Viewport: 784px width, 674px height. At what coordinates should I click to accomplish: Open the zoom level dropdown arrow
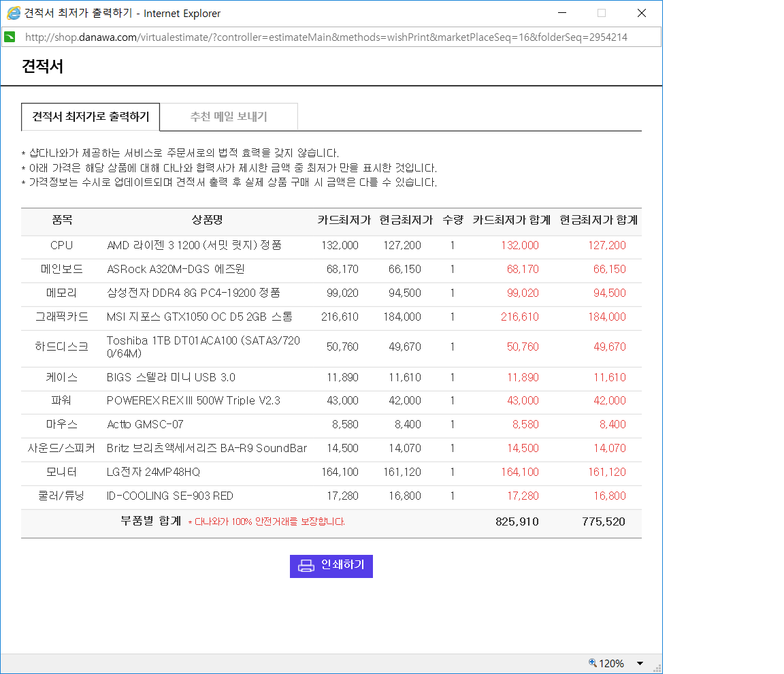click(x=640, y=664)
